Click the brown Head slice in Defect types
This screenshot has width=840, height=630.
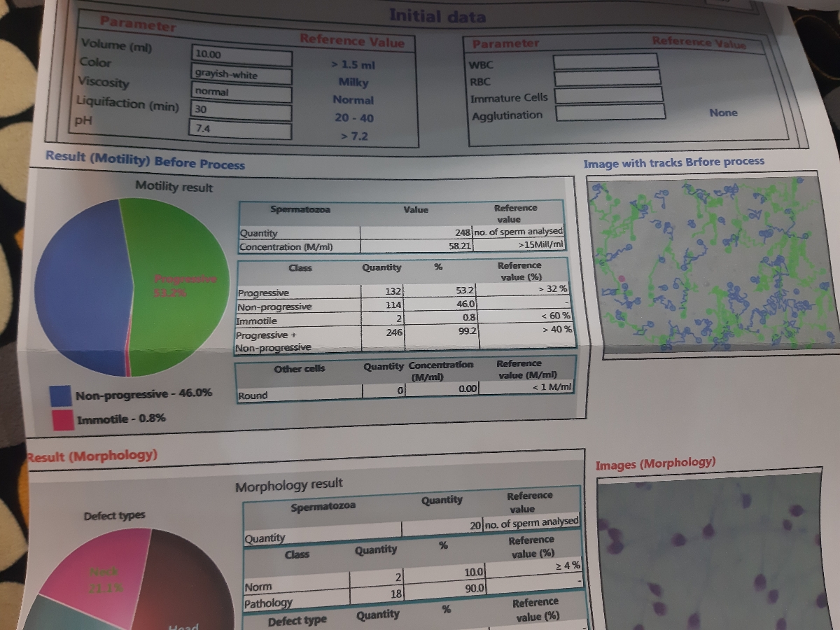tap(183, 581)
